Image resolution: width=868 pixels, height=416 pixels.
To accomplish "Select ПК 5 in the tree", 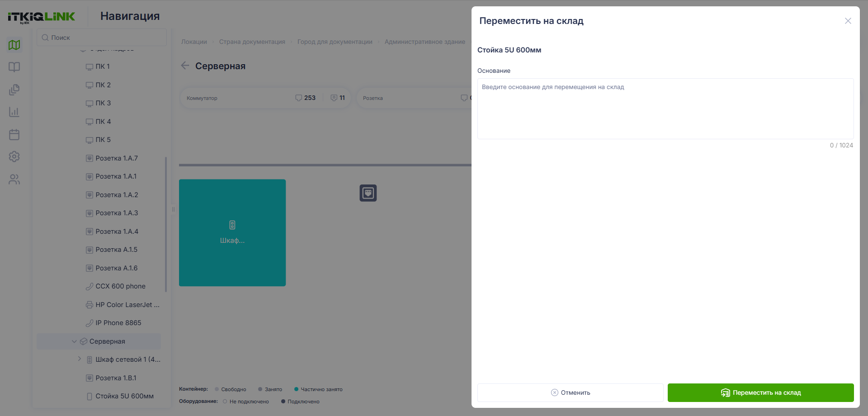I will (x=103, y=140).
